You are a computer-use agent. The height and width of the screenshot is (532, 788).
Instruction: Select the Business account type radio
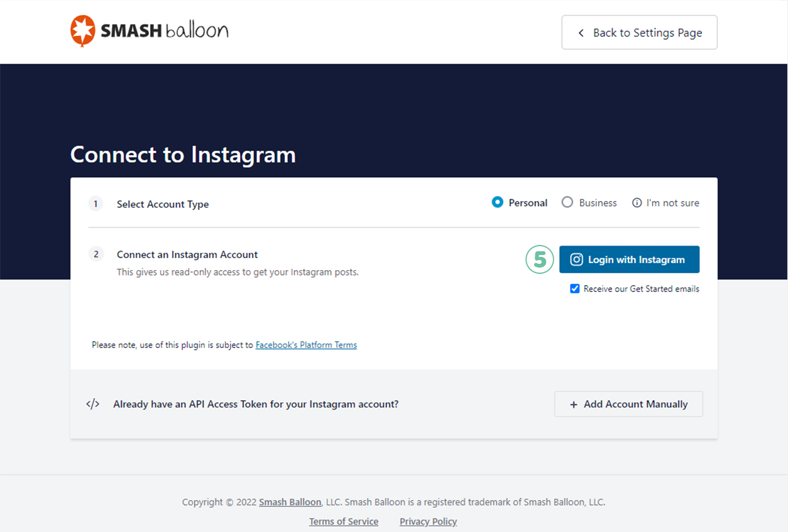(x=567, y=202)
